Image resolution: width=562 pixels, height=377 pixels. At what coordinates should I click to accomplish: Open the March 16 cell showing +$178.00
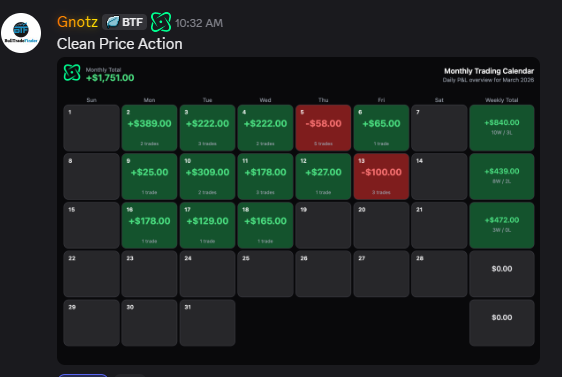point(149,225)
